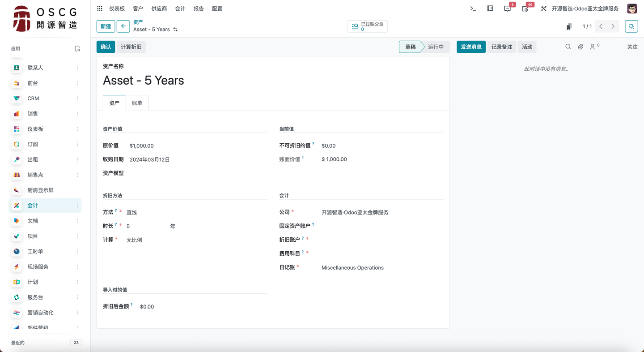Open the activities icon showing 46
This screenshot has height=352, width=644.
(x=524, y=8)
